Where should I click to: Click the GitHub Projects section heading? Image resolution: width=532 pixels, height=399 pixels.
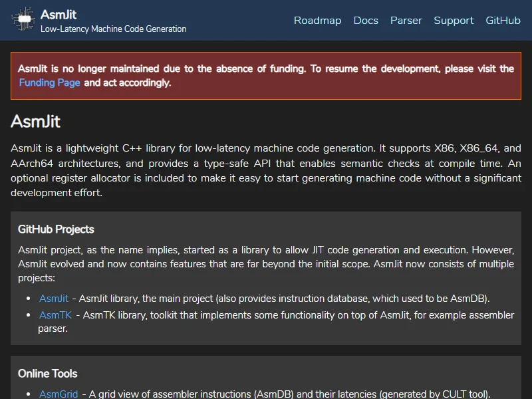pyautogui.click(x=56, y=229)
